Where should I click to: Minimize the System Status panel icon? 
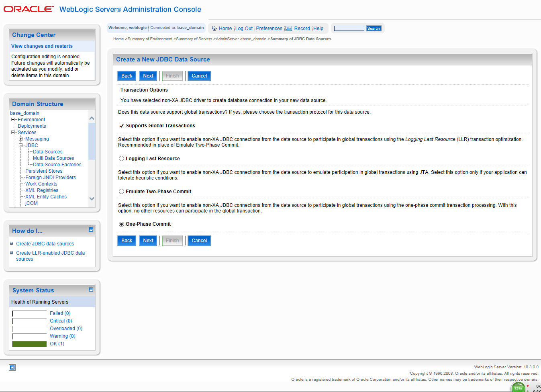[91, 289]
